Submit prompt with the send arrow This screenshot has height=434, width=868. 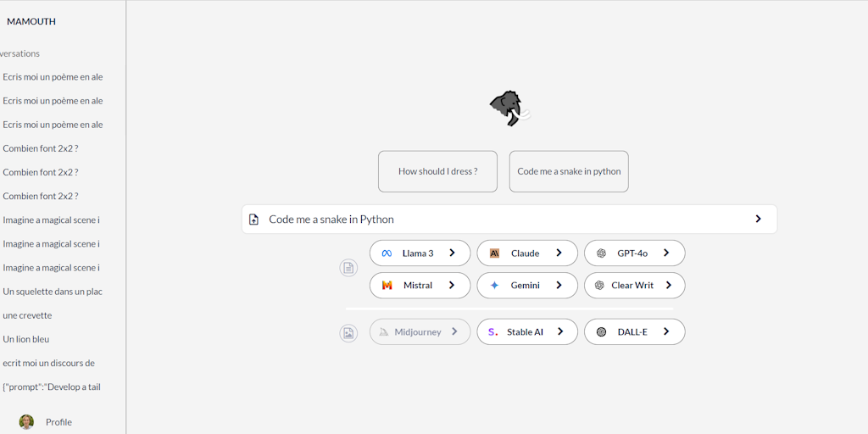[x=758, y=219]
